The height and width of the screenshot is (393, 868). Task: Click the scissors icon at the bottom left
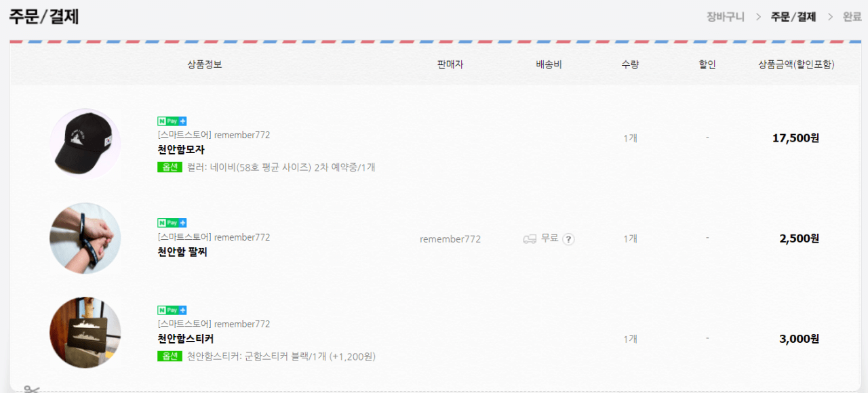(x=31, y=389)
